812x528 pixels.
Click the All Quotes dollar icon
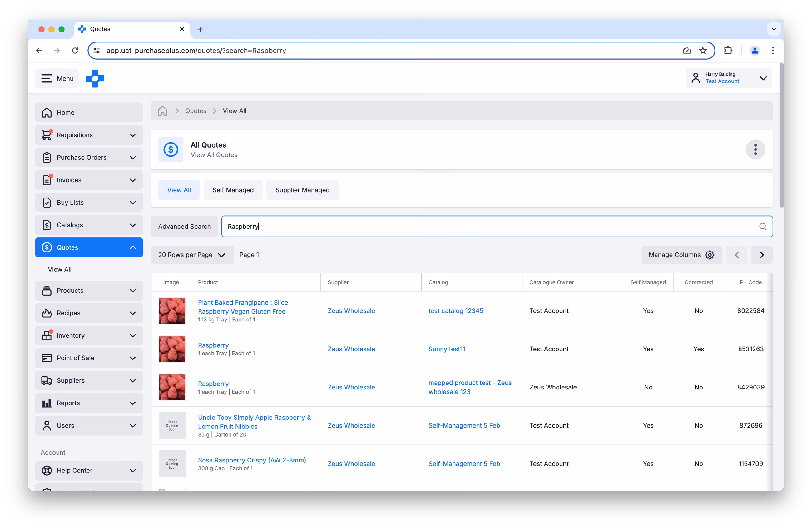coord(171,149)
